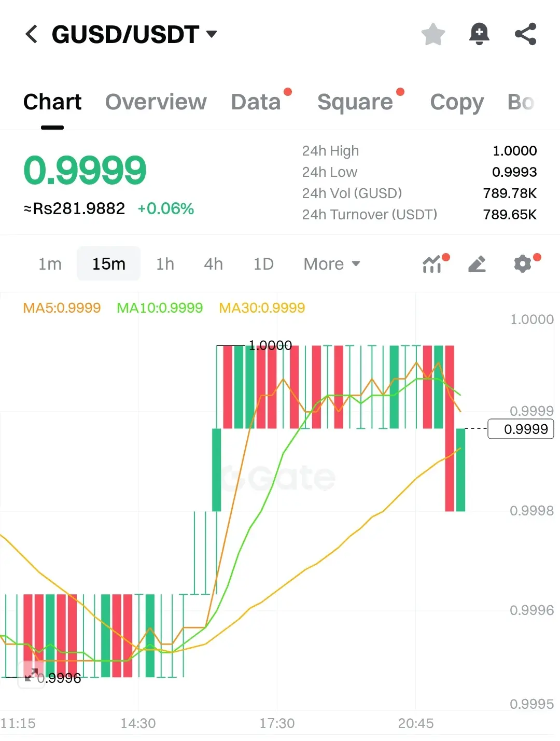
Task: Tap the 17:30 time axis label
Action: pos(277,723)
